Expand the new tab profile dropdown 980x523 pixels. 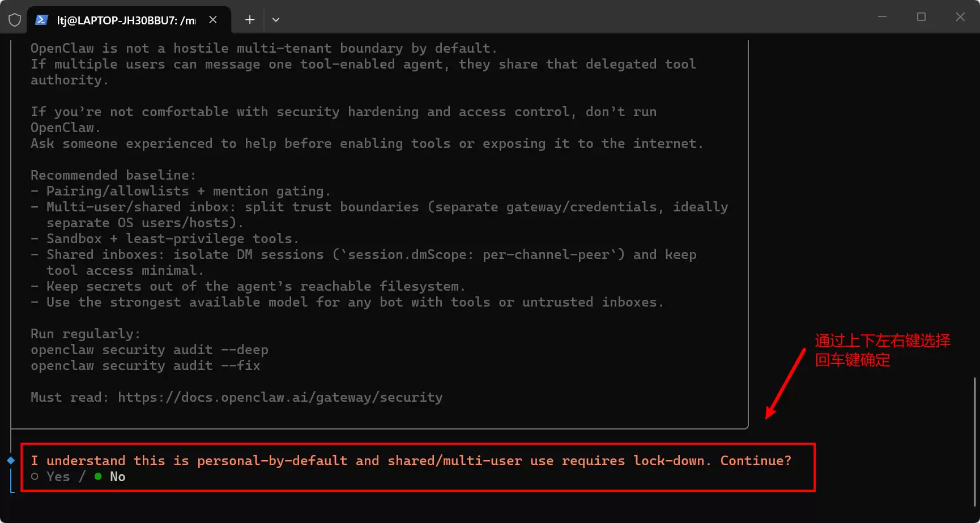click(276, 20)
